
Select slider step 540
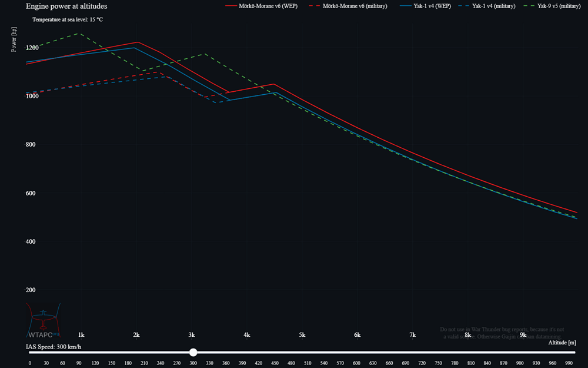click(323, 363)
